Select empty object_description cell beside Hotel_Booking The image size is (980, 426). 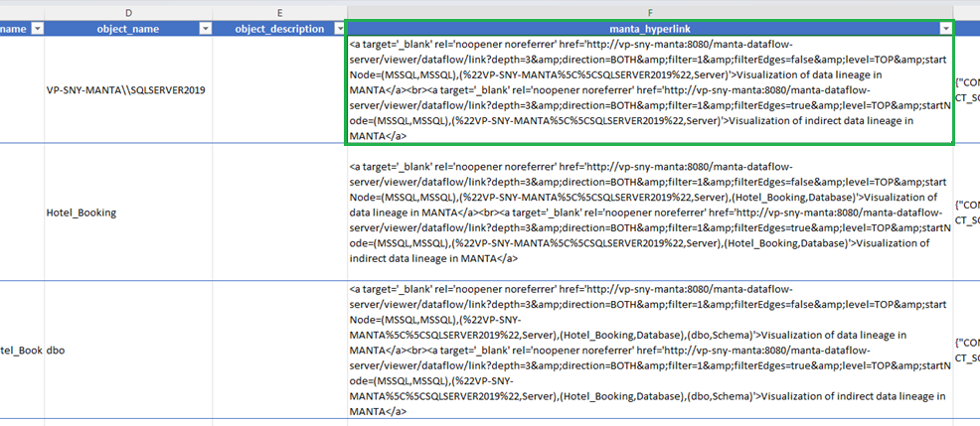(x=279, y=213)
